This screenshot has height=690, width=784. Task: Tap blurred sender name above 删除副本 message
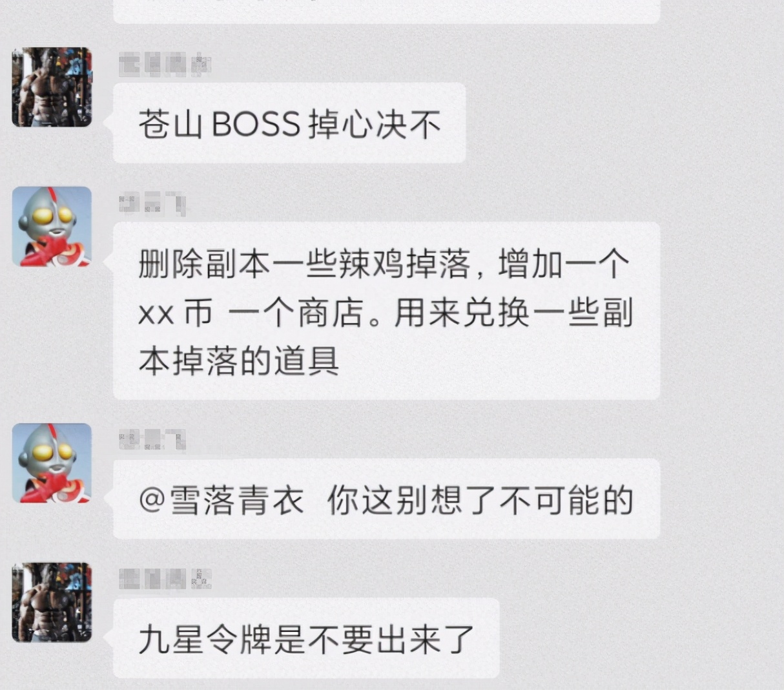point(152,204)
